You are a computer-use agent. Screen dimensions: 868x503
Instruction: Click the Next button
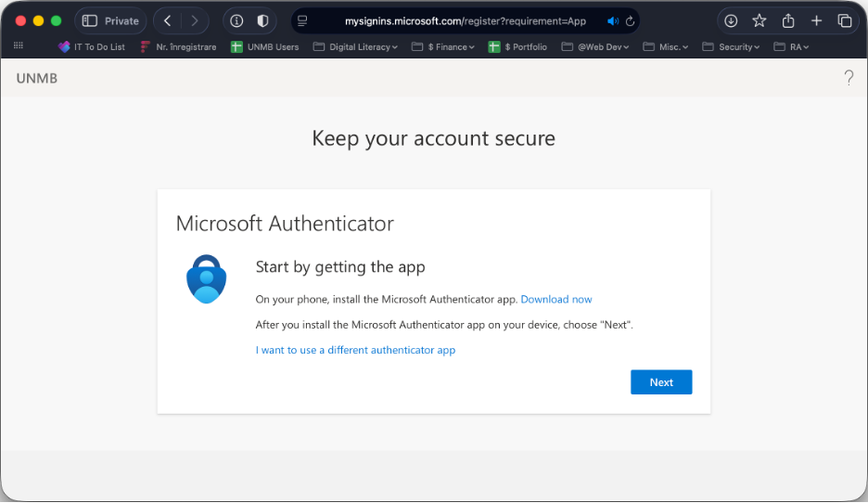[x=661, y=382]
